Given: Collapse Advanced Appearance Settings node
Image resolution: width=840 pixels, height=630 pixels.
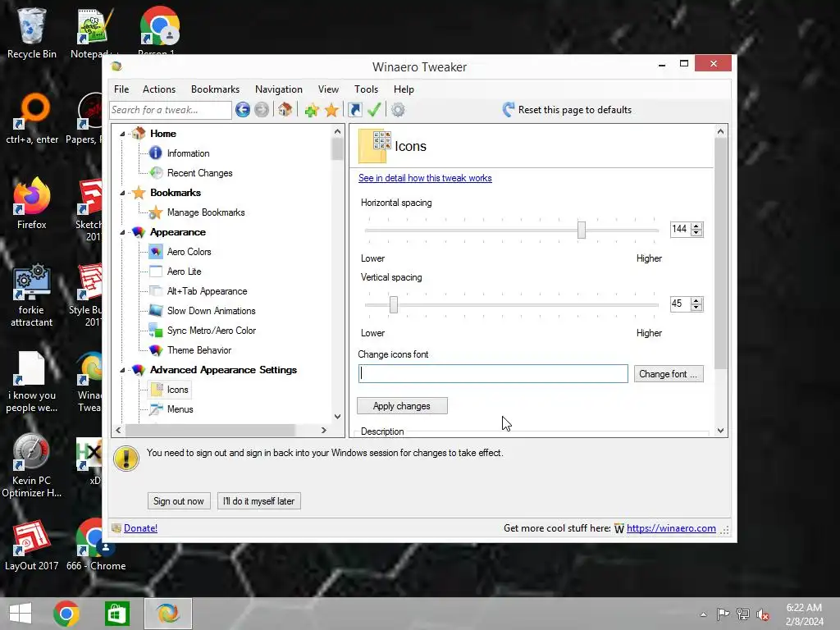Looking at the screenshot, I should (x=122, y=370).
